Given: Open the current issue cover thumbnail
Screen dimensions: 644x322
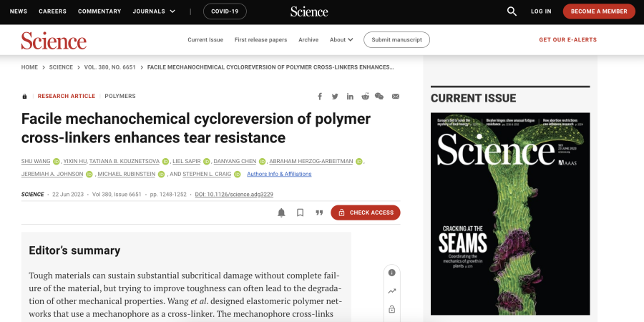Looking at the screenshot, I should [510, 213].
